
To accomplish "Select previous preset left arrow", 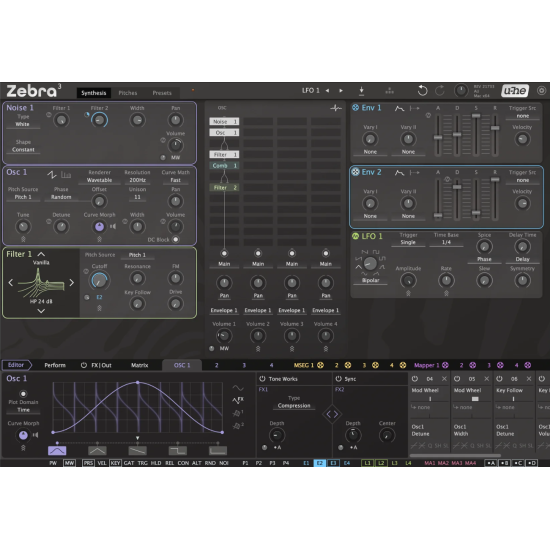I will tap(327, 90).
